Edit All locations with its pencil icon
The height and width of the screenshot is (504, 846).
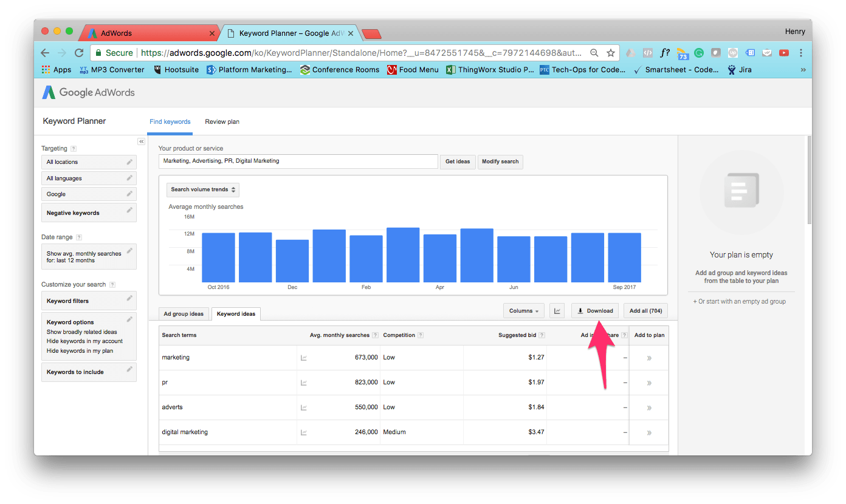[129, 162]
